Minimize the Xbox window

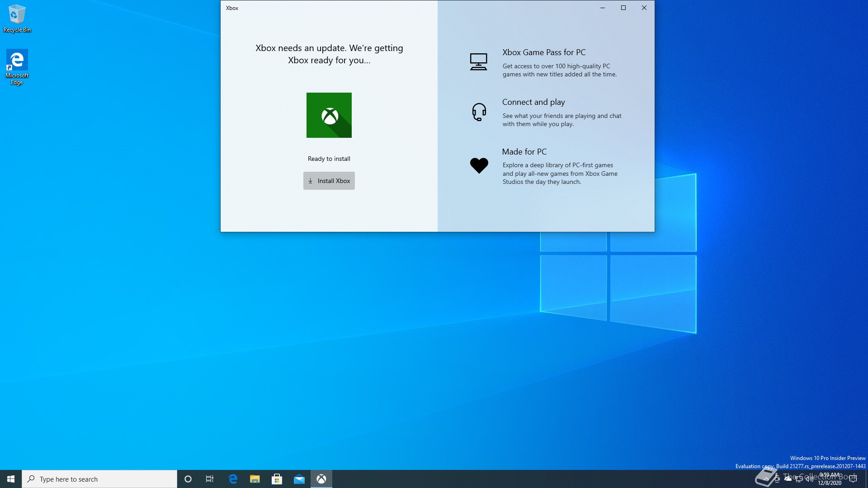(x=602, y=8)
